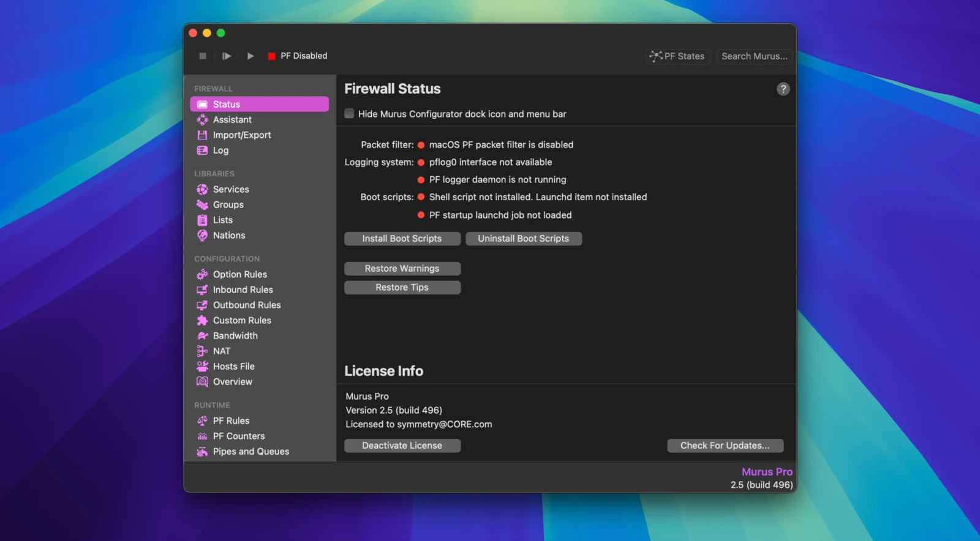The width and height of the screenshot is (980, 541).
Task: Open the NAT configuration item
Action: (x=221, y=351)
